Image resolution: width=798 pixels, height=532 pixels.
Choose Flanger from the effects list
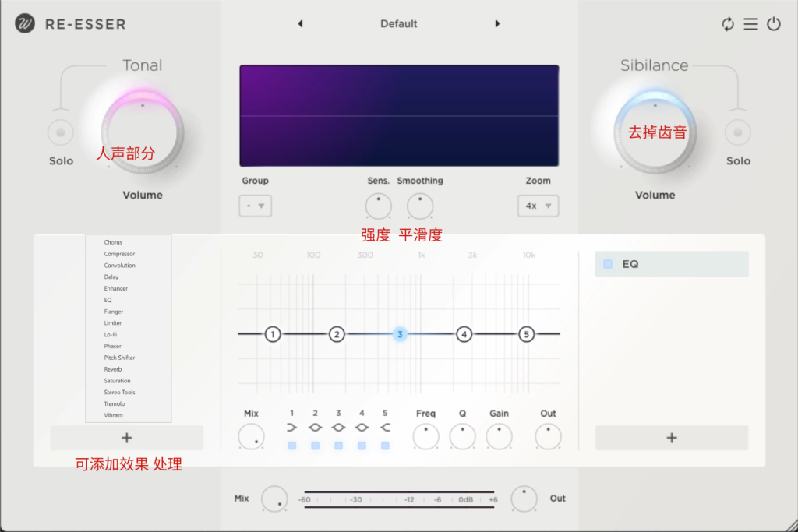114,312
